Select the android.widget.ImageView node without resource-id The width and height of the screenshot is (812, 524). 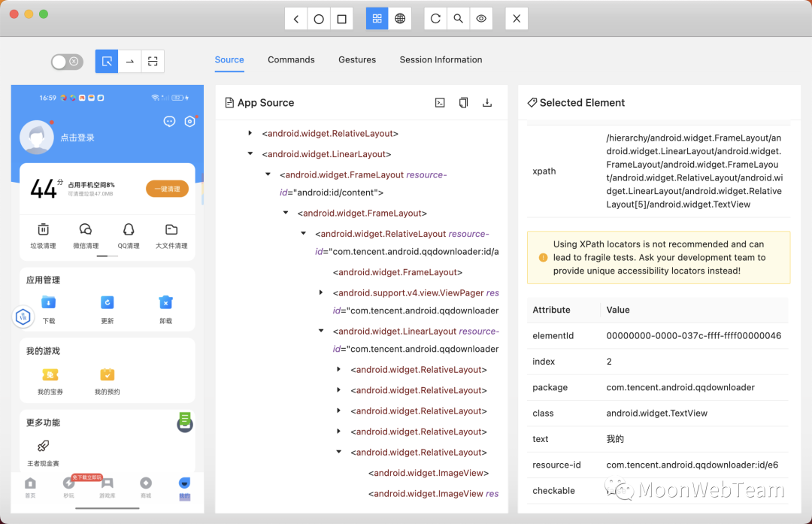(429, 473)
